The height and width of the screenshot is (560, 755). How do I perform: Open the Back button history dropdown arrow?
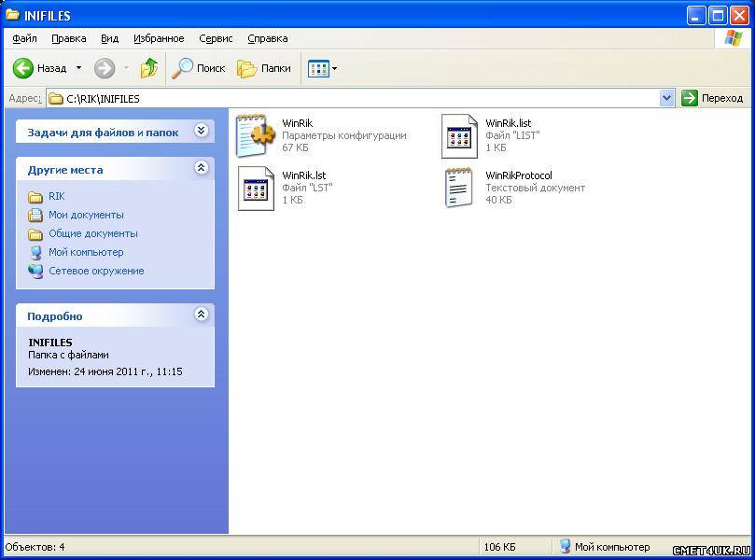[x=78, y=68]
